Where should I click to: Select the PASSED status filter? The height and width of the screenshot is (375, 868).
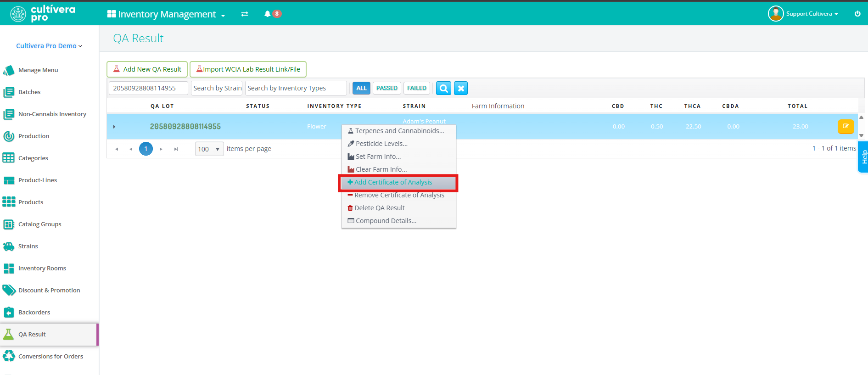(387, 88)
